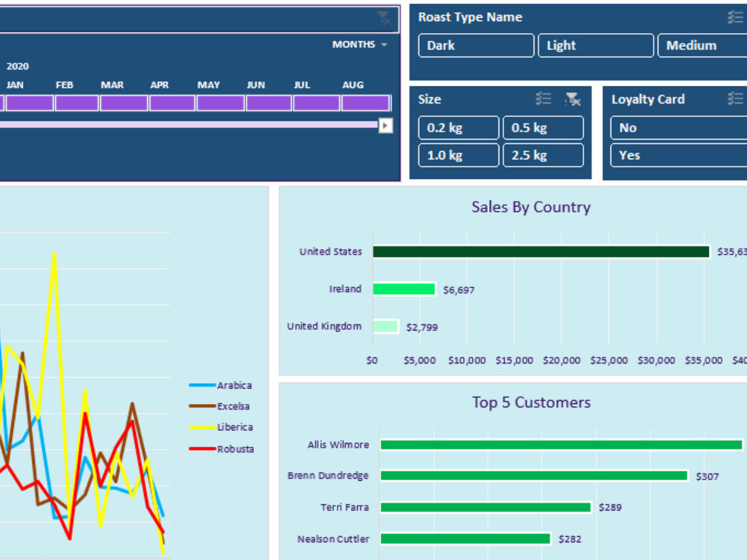Select the Sales By Country chart title

[x=530, y=207]
